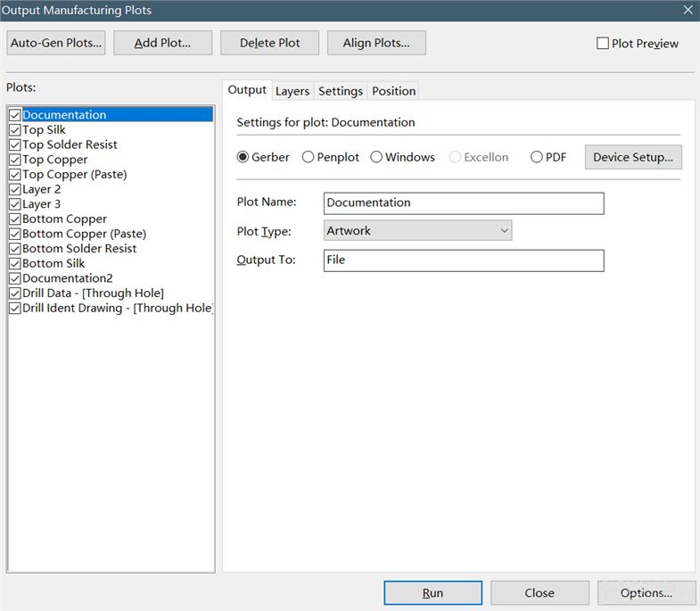Click the Auto-Gen Plots button
The image size is (700, 611).
pyautogui.click(x=56, y=43)
